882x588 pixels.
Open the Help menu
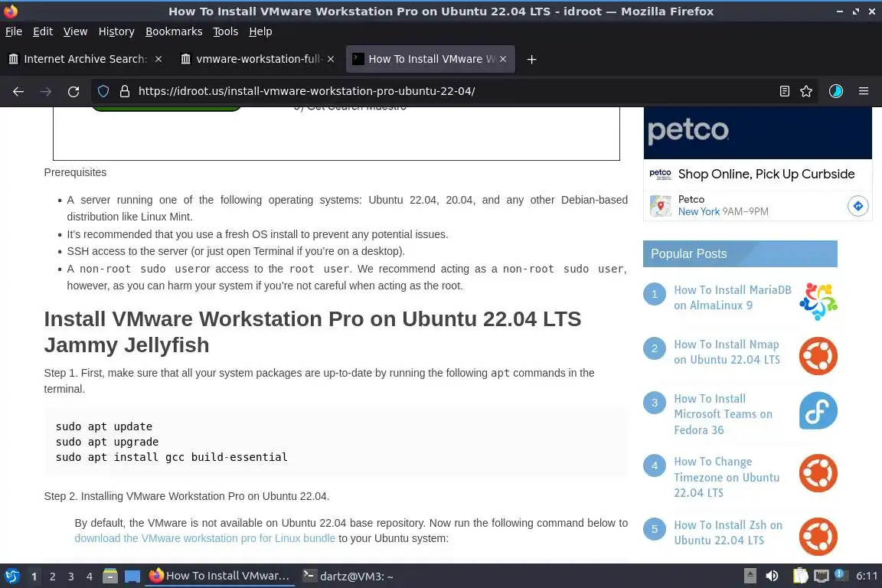click(260, 31)
